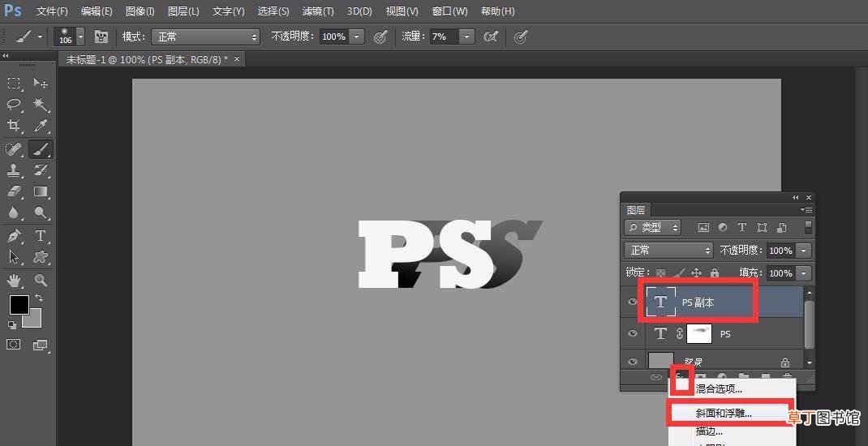This screenshot has width=868, height=446.
Task: Open the 图层(L) menu
Action: tap(183, 11)
